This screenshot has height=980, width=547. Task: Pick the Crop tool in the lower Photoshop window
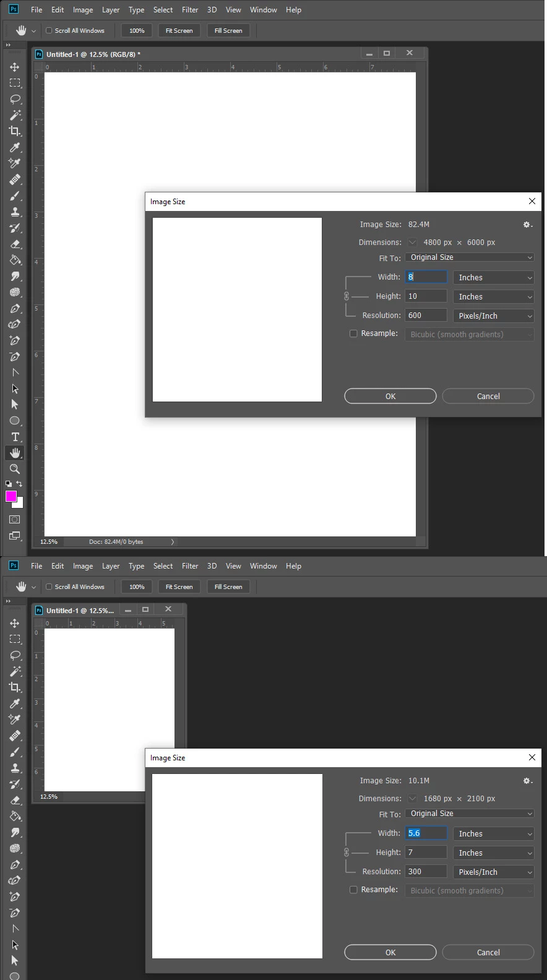click(15, 687)
